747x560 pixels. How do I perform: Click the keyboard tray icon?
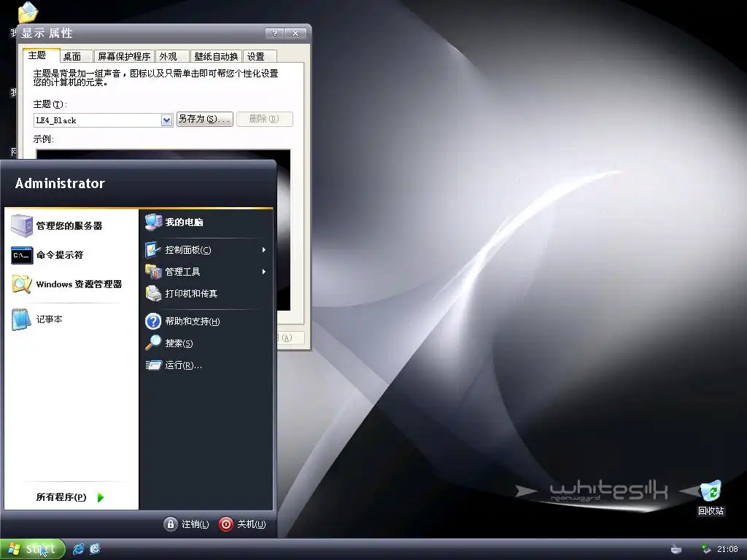[676, 550]
